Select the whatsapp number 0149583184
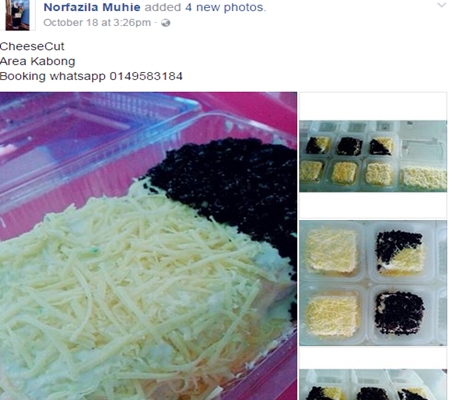This screenshot has width=450, height=400. pyautogui.click(x=146, y=76)
